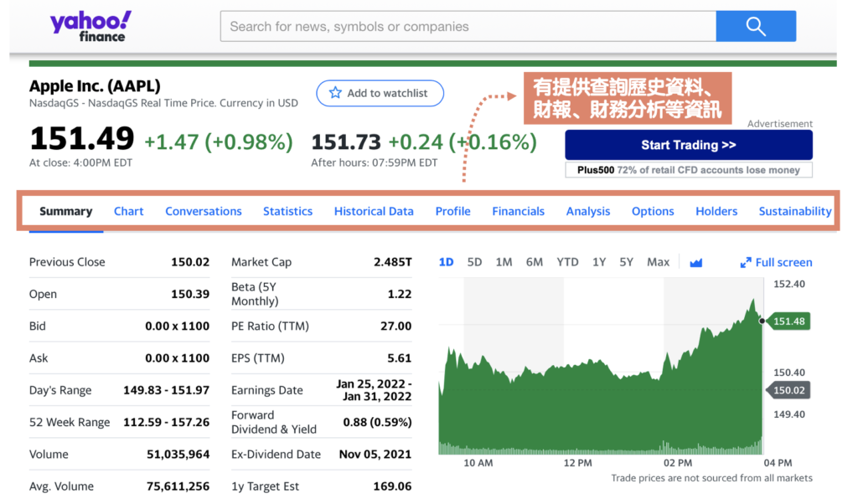Viewport: 858px width, 504px height.
Task: Click the Full screen link
Action: [783, 263]
